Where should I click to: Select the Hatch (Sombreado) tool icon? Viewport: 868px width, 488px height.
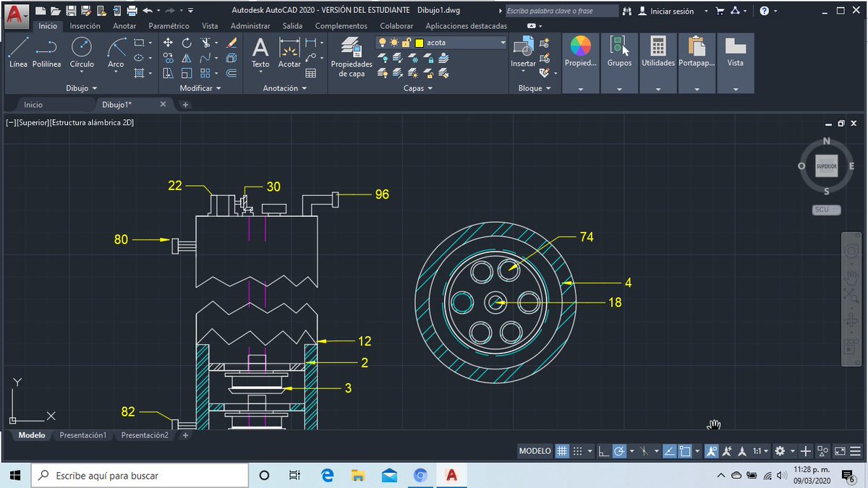tap(140, 73)
